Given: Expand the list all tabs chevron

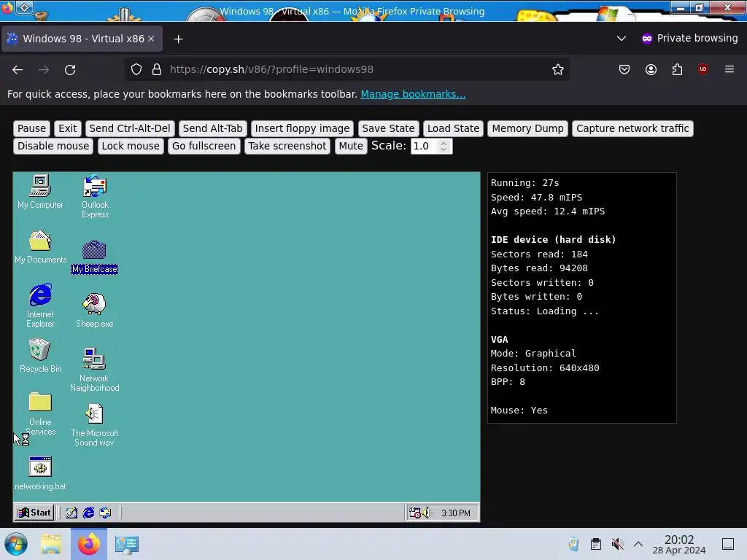Looking at the screenshot, I should point(622,38).
